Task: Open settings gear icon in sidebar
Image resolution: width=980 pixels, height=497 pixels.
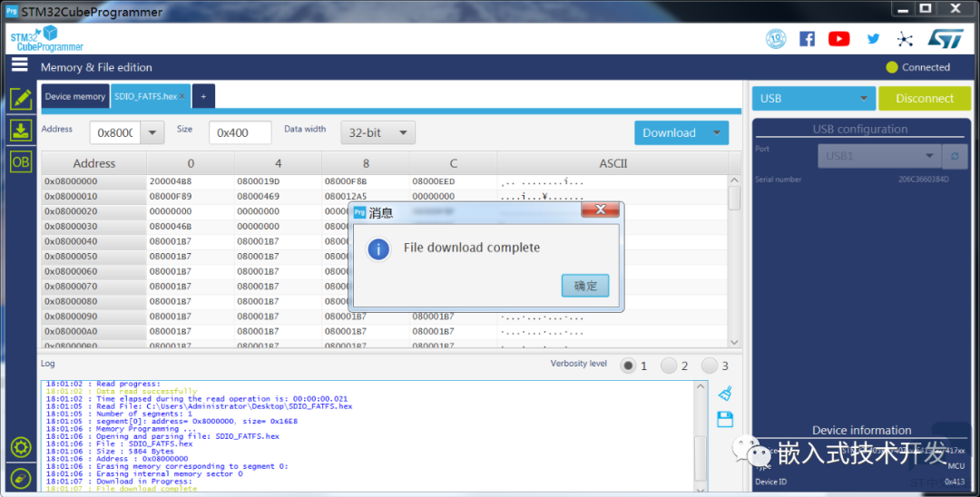Action: pyautogui.click(x=21, y=447)
